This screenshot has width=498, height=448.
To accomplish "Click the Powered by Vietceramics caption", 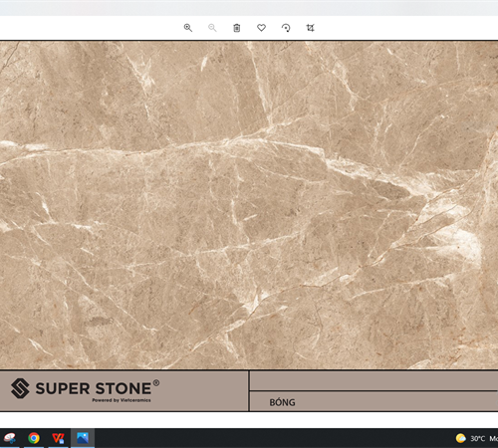I will [x=122, y=400].
